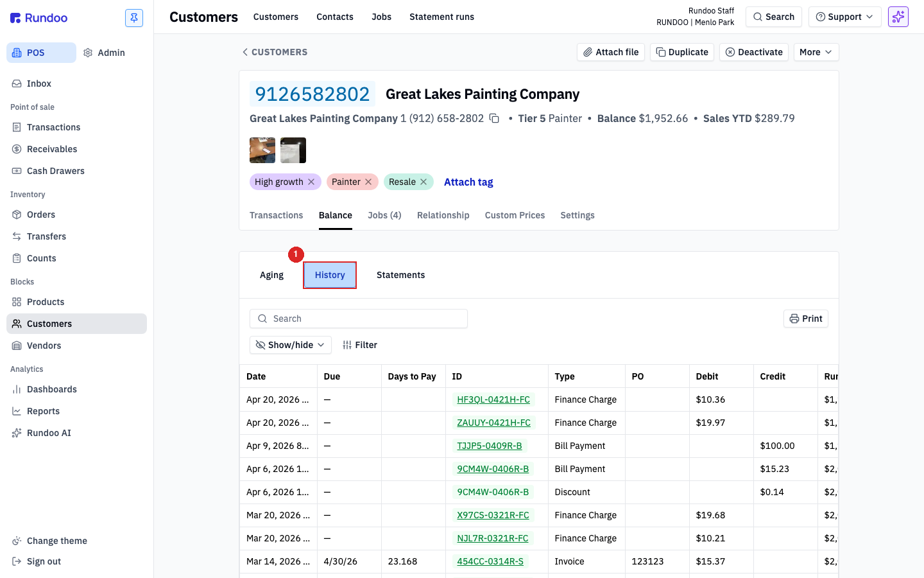Open finance charge HF3QL-0421H-FC
Screen dimensions: 924x578
(x=493, y=399)
